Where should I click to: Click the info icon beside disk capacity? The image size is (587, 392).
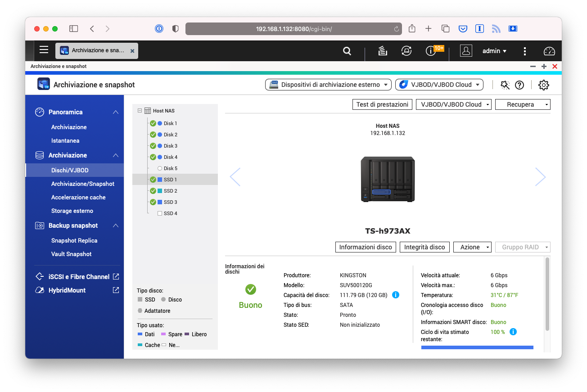tap(396, 295)
